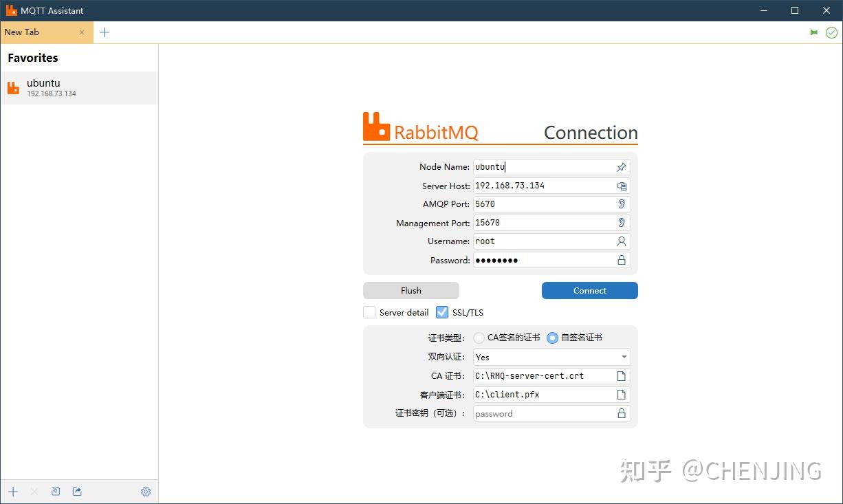Pin the ubuntu connection node name
The image size is (843, 504).
(x=621, y=166)
